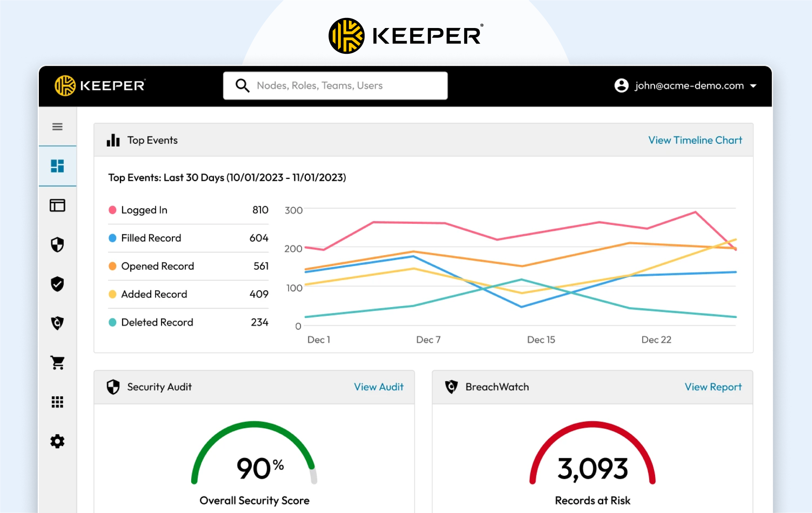This screenshot has width=812, height=513.
Task: Click the shield icon in Security Audit header
Action: coord(113,387)
